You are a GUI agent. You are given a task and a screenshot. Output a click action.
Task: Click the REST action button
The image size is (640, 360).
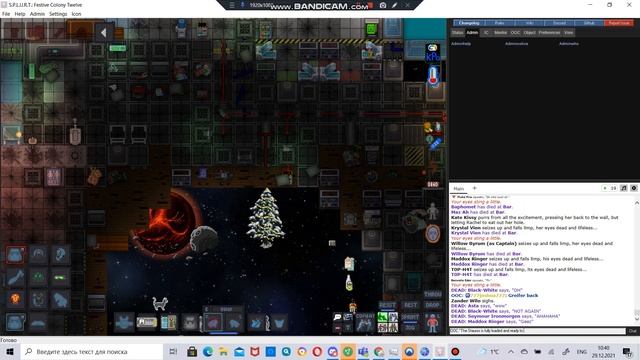pyautogui.click(x=410, y=305)
